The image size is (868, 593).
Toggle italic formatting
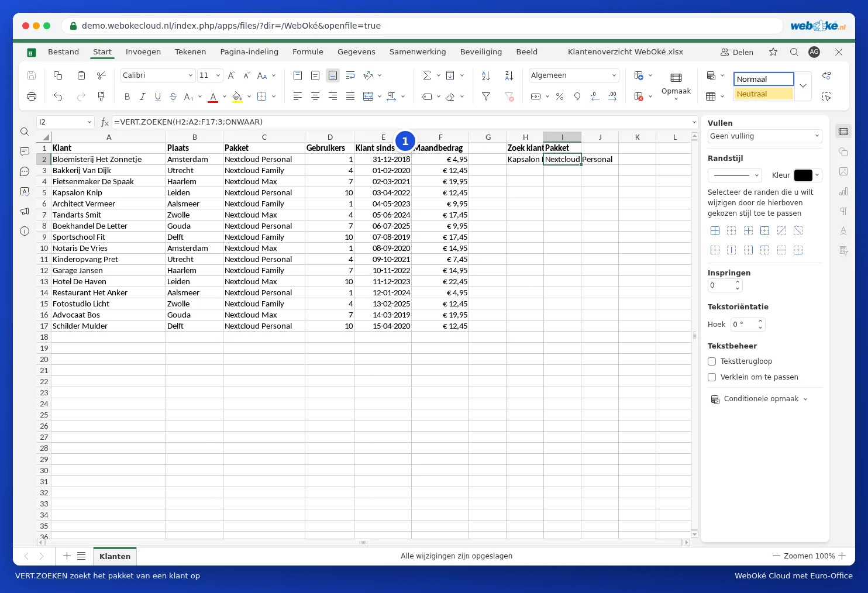click(x=142, y=96)
